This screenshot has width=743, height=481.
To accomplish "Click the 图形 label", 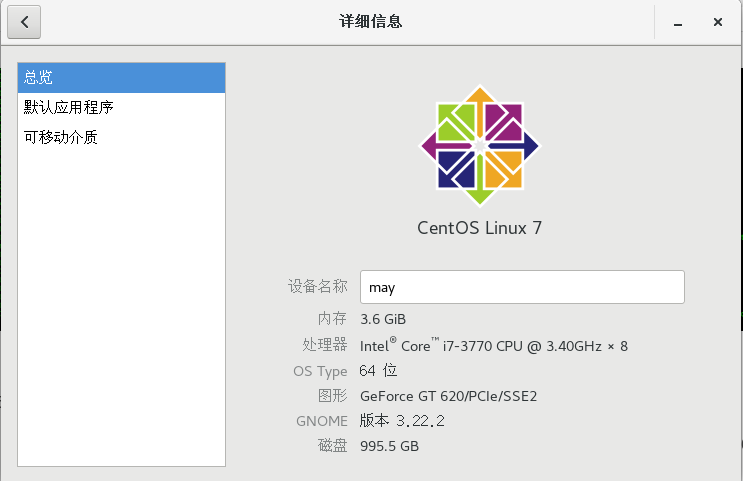I will tap(333, 396).
